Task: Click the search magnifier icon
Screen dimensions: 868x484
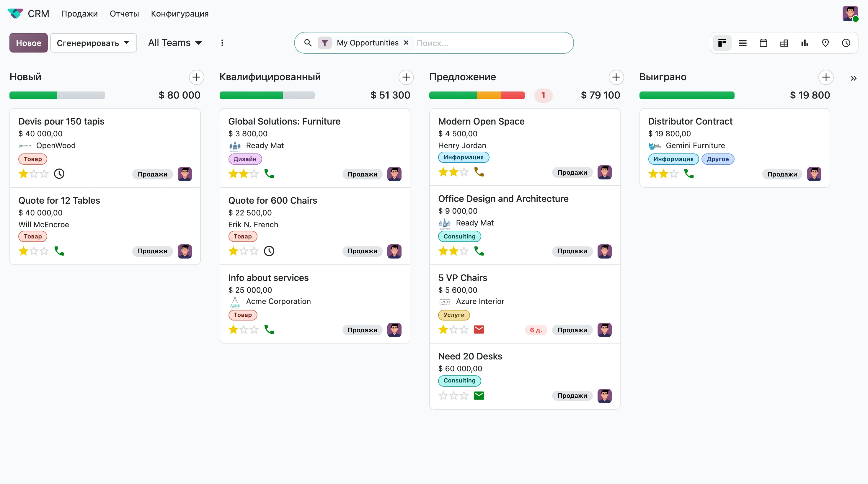Action: [308, 43]
